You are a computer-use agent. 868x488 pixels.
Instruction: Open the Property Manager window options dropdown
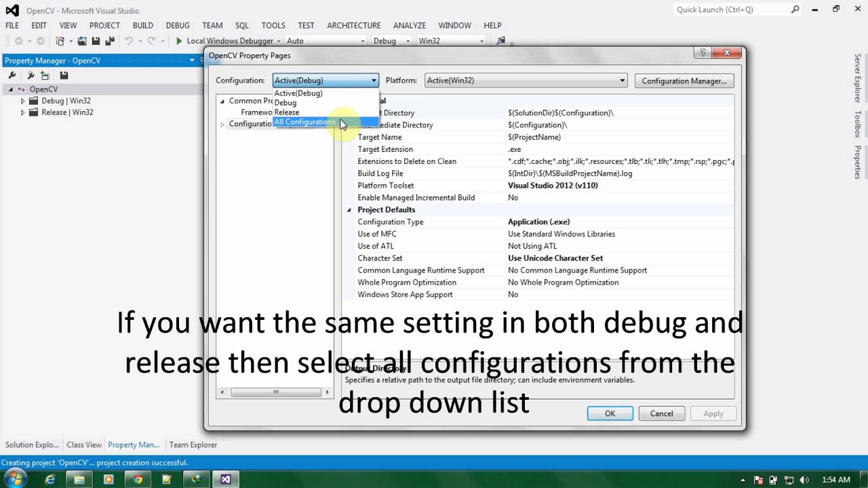192,60
